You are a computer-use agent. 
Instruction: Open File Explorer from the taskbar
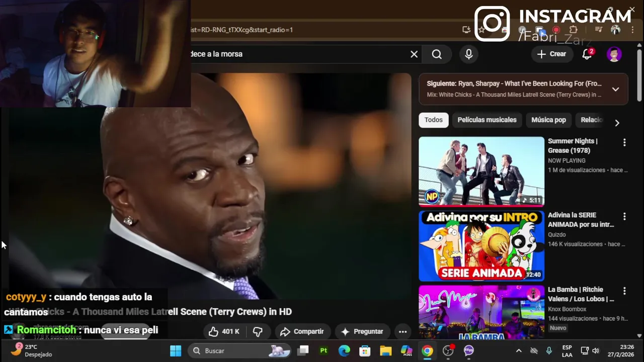point(385,351)
